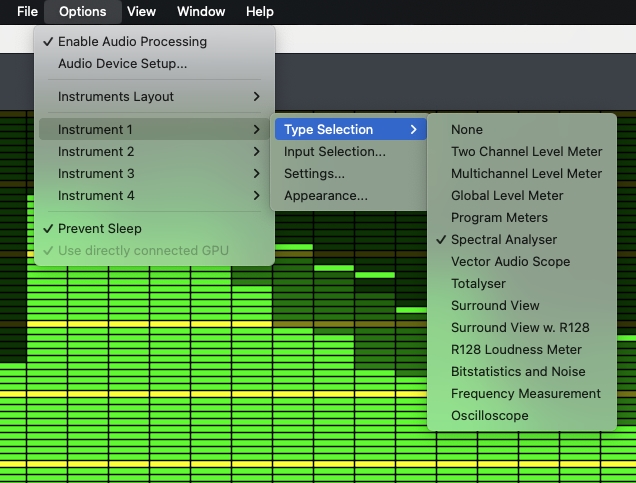Expand the Type Selection submenu

coord(350,129)
